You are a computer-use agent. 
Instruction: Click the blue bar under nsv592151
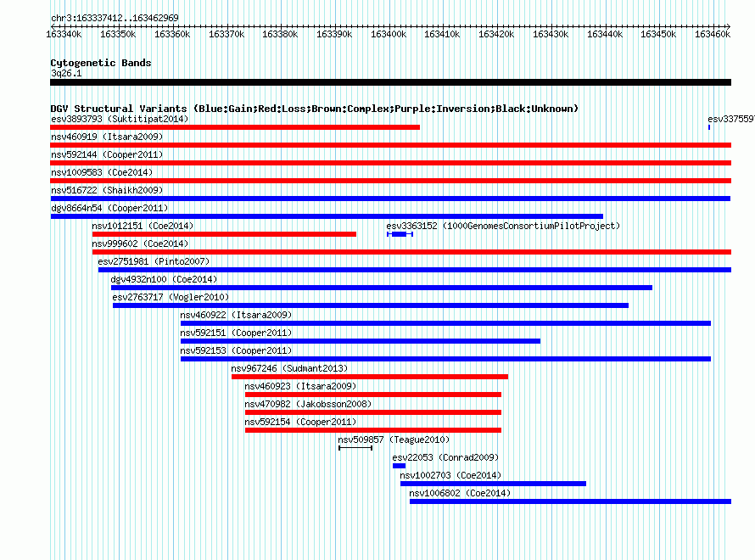click(361, 341)
